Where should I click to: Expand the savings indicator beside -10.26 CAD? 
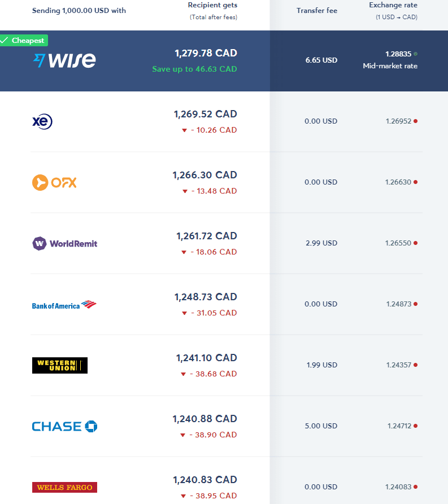coord(184,130)
